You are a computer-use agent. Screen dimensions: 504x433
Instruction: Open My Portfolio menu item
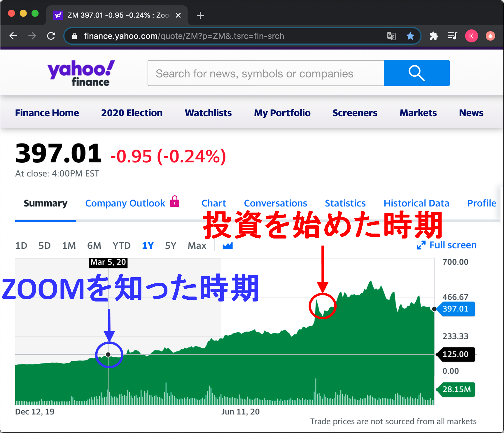point(282,113)
